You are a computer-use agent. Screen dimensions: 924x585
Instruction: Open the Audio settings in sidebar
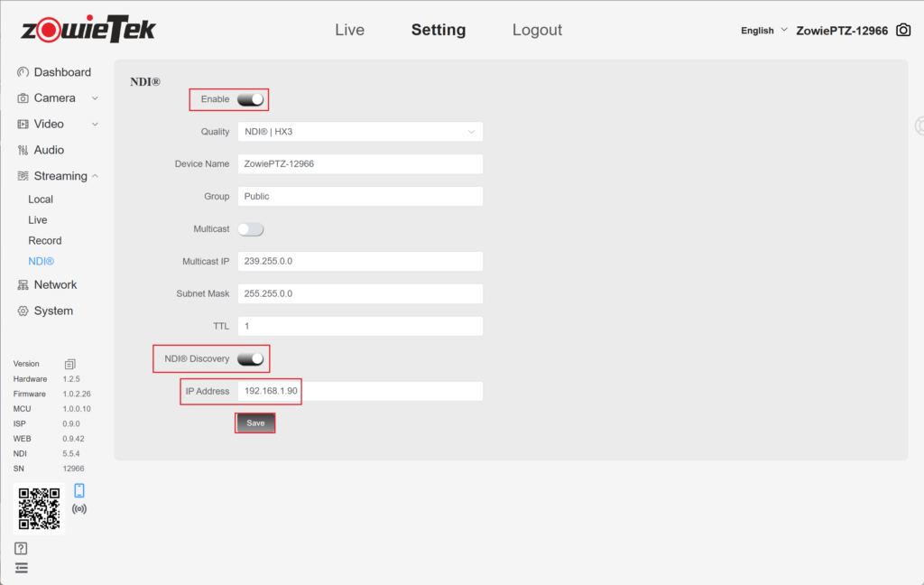[49, 150]
